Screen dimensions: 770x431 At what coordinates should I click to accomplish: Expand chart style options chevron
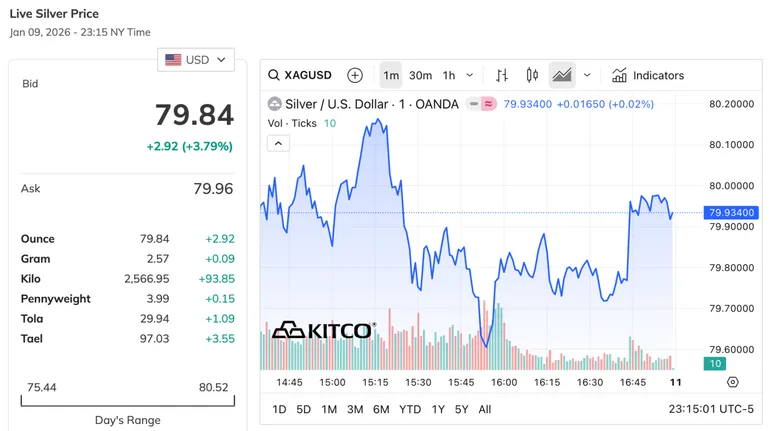pyautogui.click(x=587, y=75)
